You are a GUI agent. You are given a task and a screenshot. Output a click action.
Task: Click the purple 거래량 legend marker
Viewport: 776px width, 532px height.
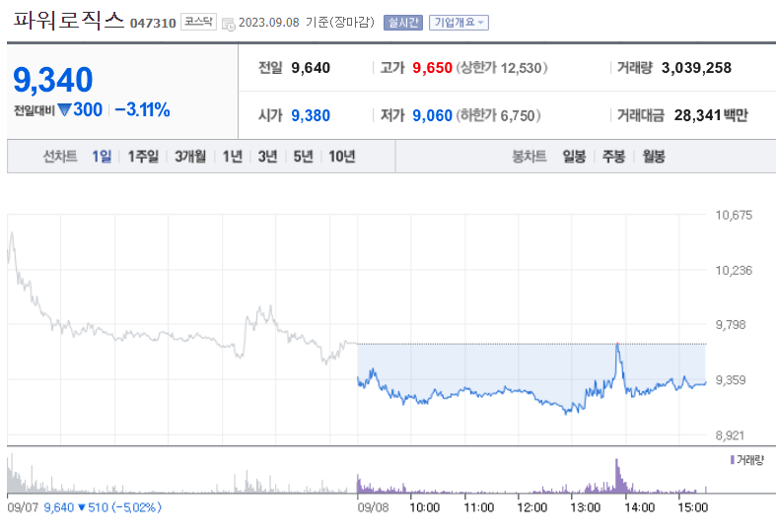(x=732, y=460)
